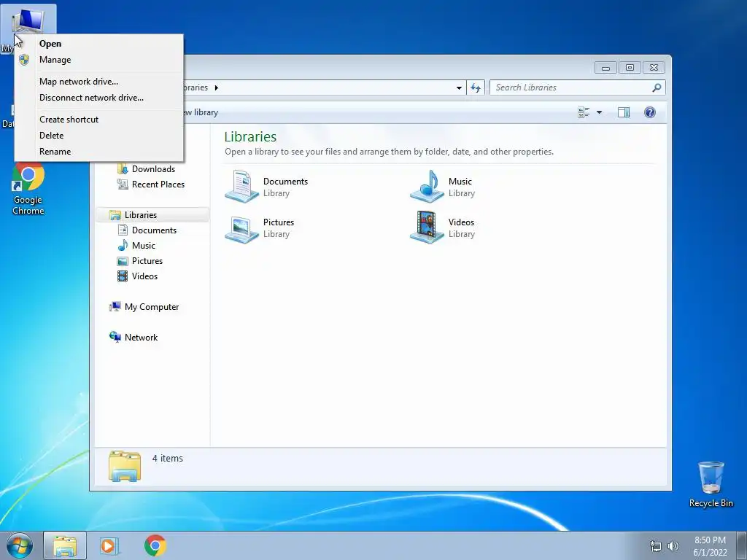747x560 pixels.
Task: Choose Disconnect network drive... option
Action: coord(99,98)
